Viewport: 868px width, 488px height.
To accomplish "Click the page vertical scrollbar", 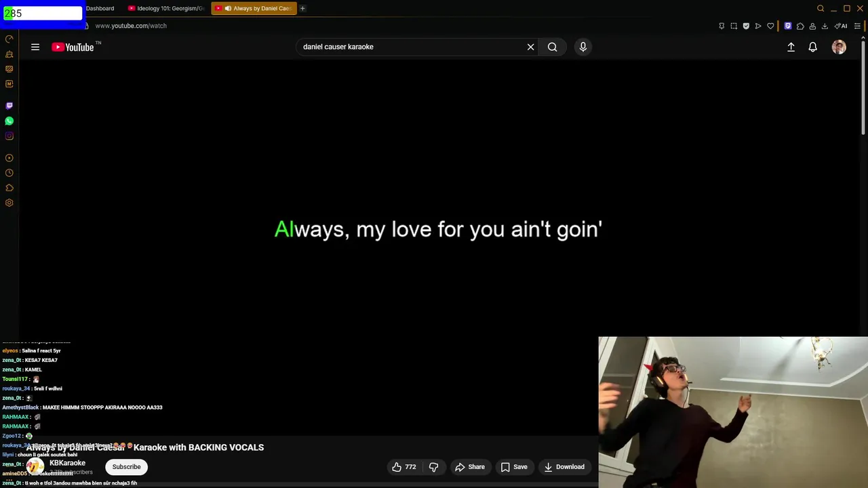I will click(x=863, y=88).
